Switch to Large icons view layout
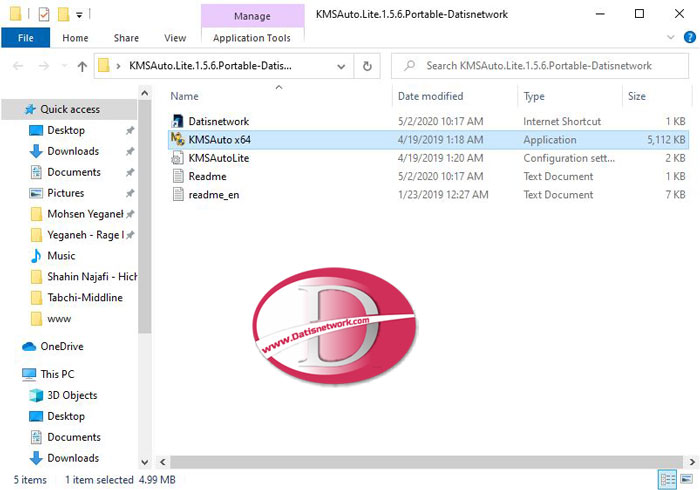700x490 pixels. 687,480
